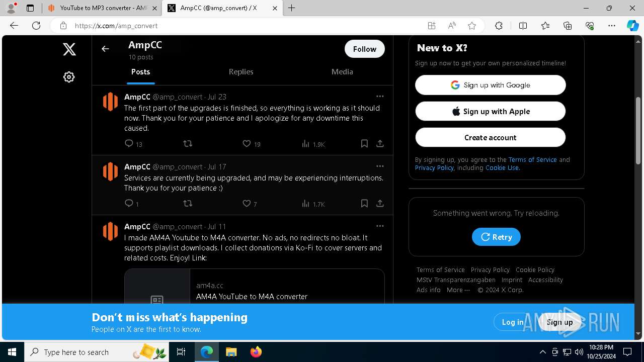Viewport: 644px width, 362px height.
Task: Open the favorites list
Action: [545, 26]
